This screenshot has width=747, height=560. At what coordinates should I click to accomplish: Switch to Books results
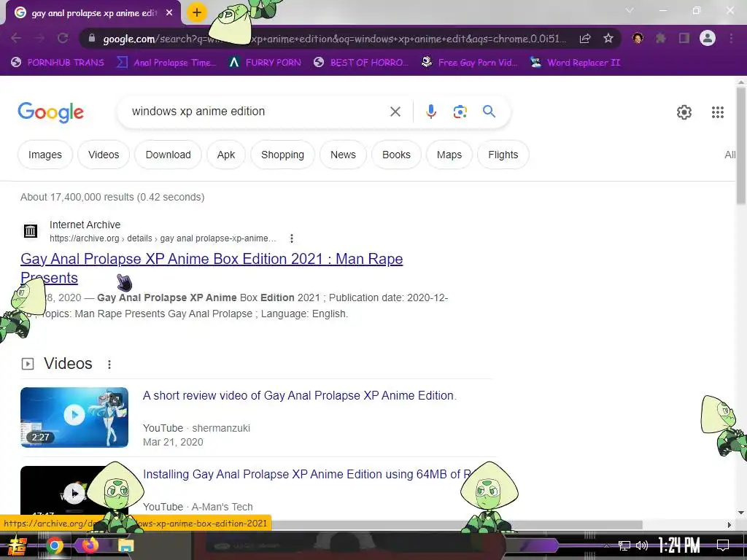coord(396,155)
